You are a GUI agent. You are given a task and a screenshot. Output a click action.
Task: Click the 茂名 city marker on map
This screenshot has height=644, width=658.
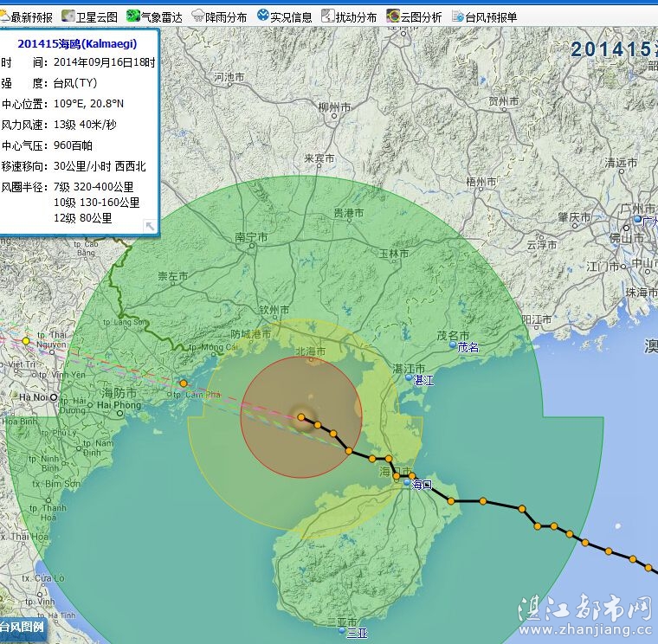(453, 345)
